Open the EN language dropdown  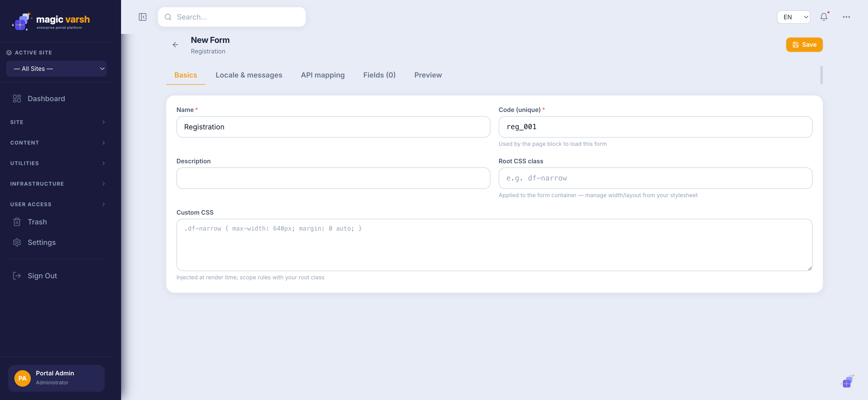click(x=794, y=17)
